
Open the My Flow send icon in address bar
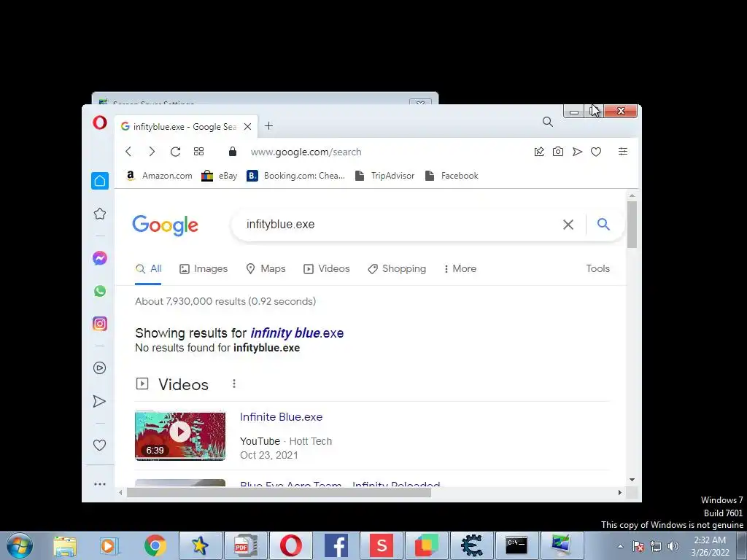[x=577, y=152]
